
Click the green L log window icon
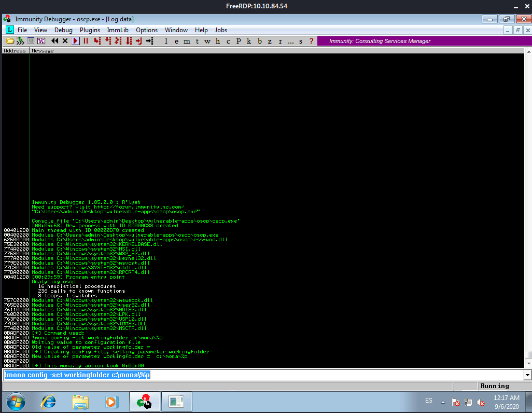tap(10, 30)
